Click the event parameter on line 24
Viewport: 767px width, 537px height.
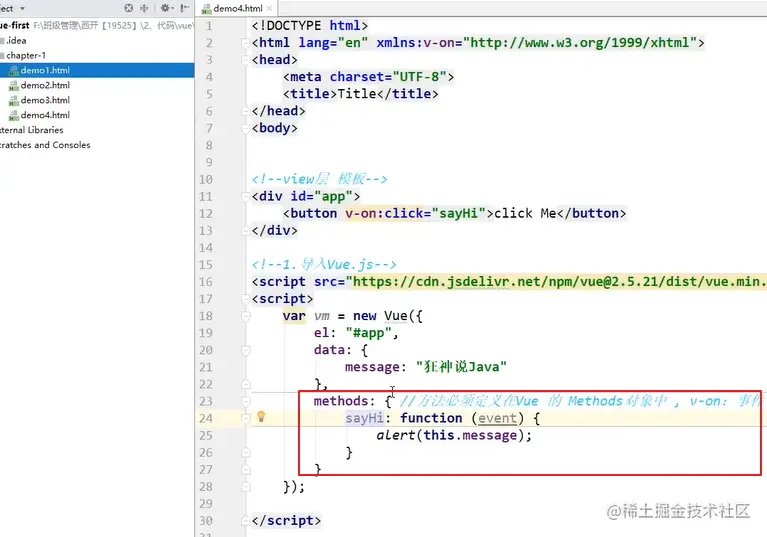[x=497, y=418]
